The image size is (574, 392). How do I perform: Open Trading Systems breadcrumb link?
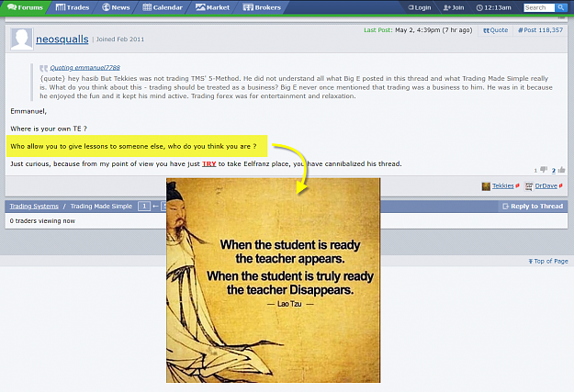[x=34, y=207]
